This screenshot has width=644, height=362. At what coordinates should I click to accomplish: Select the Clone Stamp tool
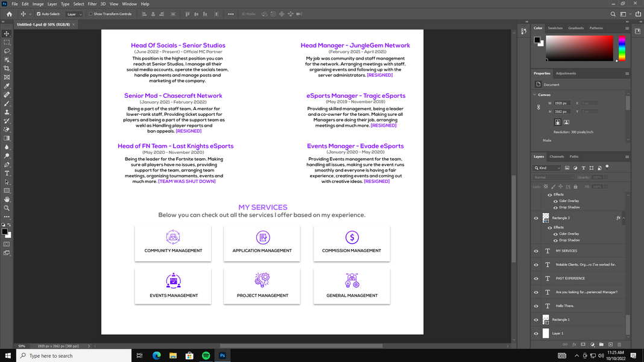pos(7,112)
